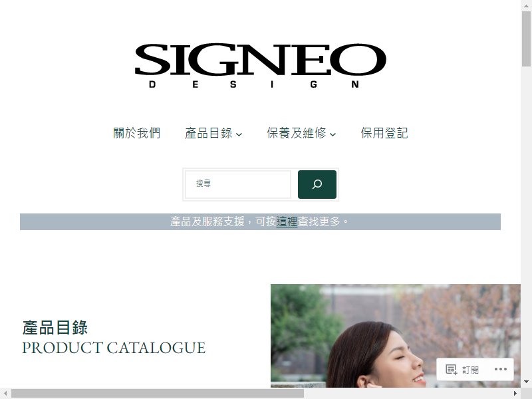Click the vertical scrollbar thumb

[x=526, y=39]
